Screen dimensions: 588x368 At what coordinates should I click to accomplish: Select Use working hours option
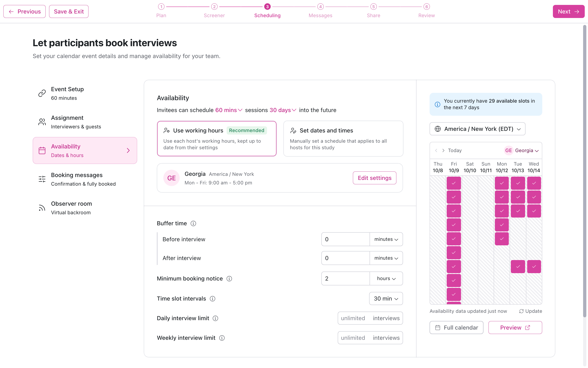[217, 138]
